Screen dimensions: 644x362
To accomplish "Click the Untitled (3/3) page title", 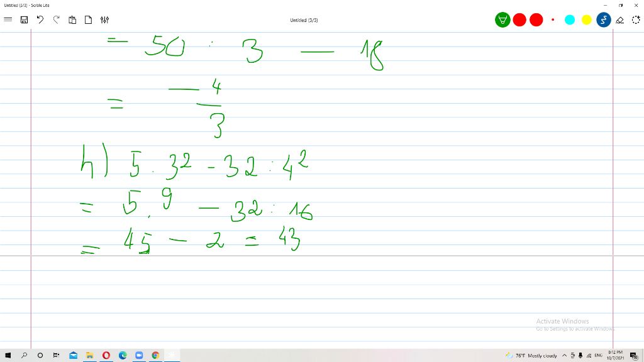I will [304, 20].
